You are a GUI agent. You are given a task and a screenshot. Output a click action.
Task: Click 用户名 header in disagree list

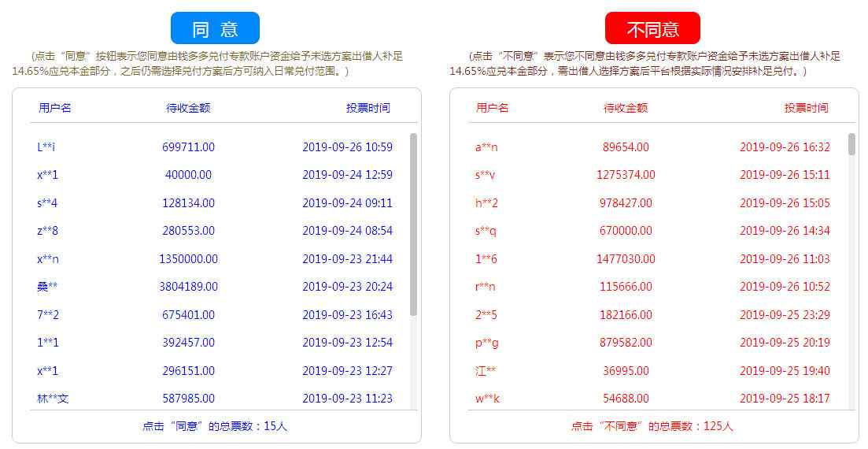click(x=493, y=108)
